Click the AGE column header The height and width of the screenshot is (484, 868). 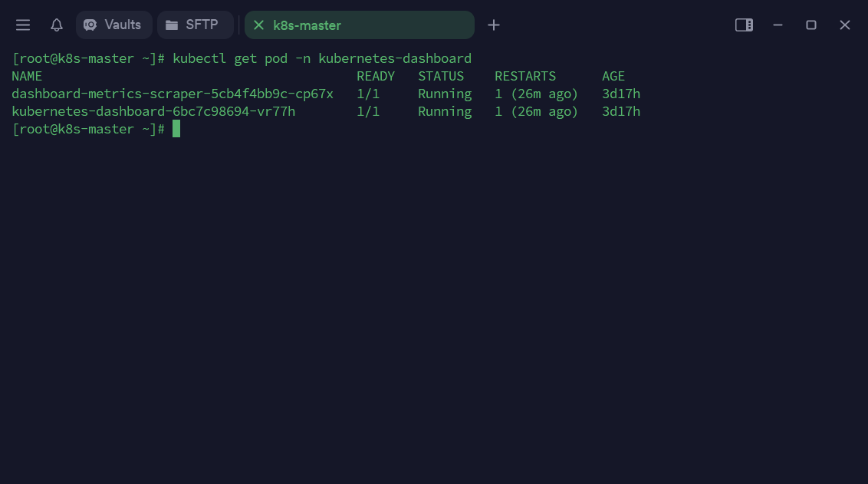613,76
